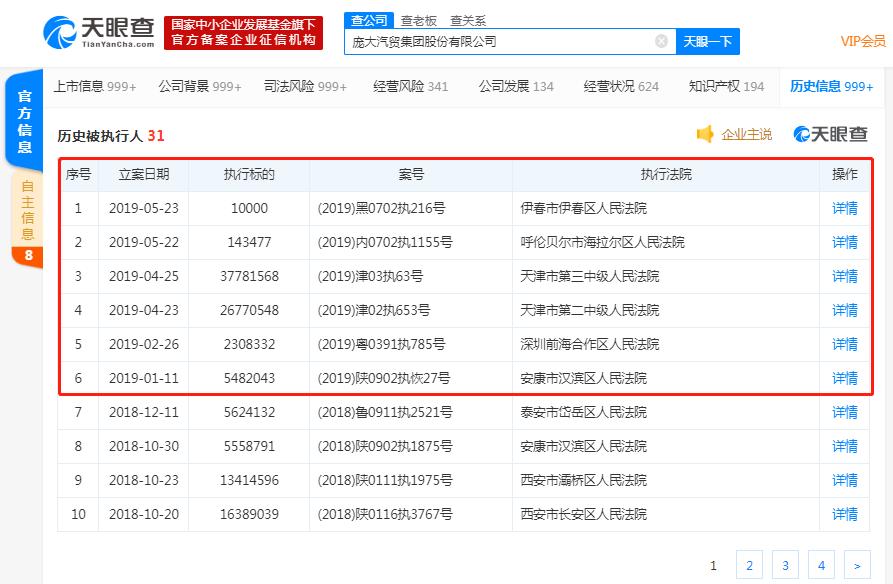This screenshot has width=893, height=584.
Task: Click inside the company search input field
Action: click(500, 41)
